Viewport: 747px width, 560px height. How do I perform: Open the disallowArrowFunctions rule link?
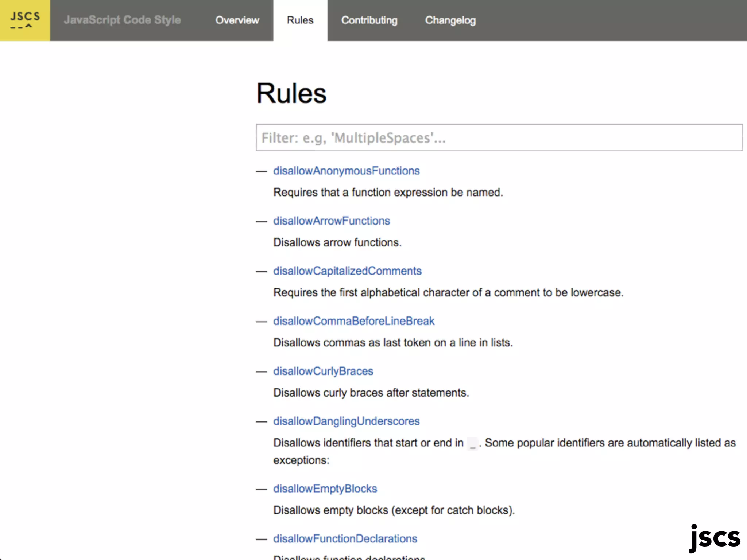coord(331,221)
